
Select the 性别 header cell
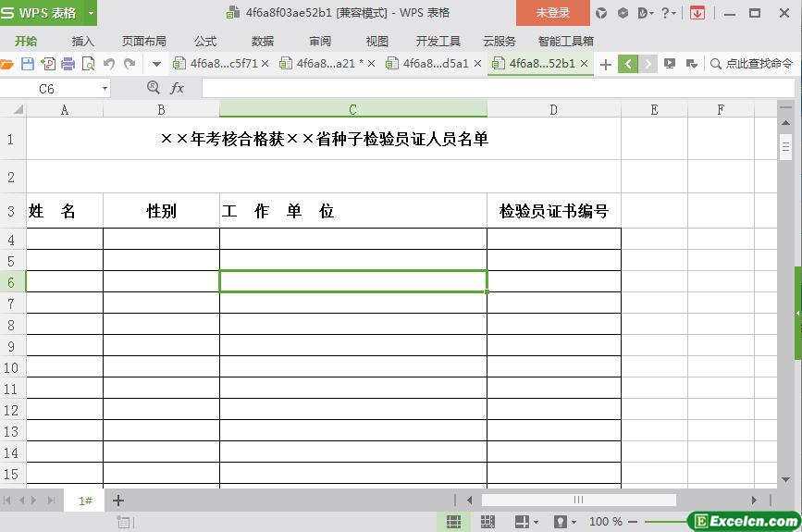tap(161, 211)
